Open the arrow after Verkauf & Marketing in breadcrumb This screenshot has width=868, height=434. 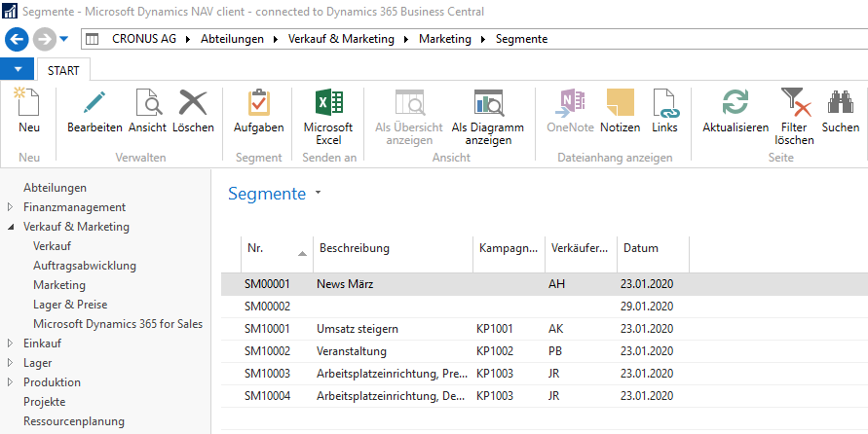tap(407, 39)
